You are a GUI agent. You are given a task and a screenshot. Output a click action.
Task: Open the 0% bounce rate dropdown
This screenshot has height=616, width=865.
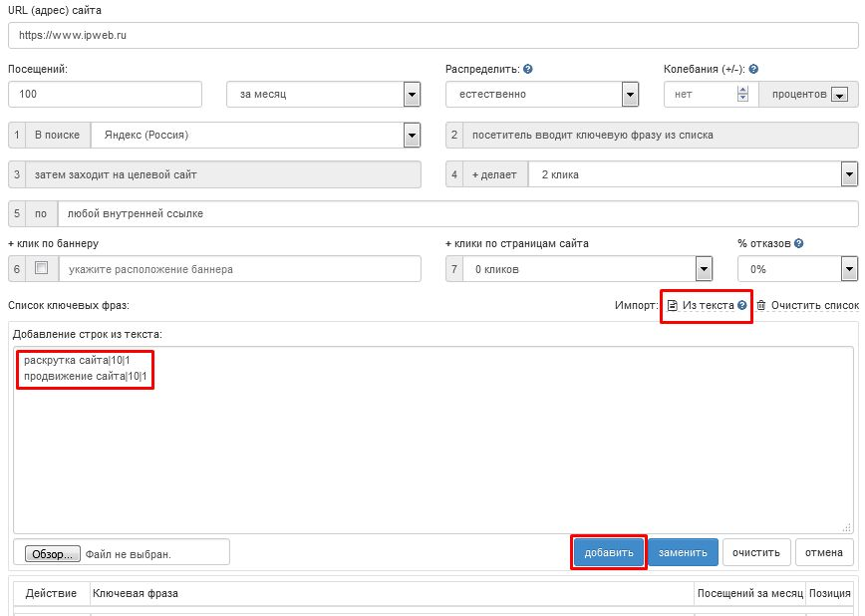click(x=849, y=269)
